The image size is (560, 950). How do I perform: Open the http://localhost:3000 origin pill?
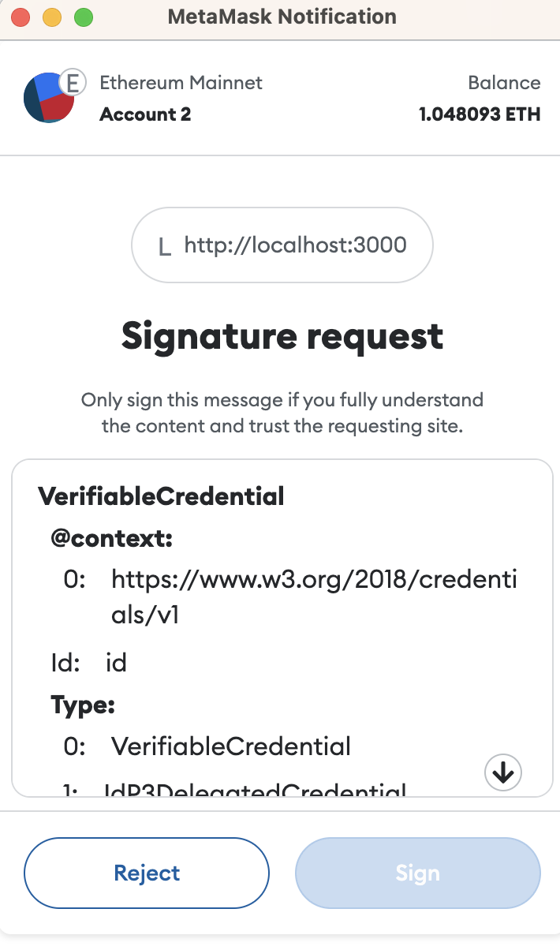[x=282, y=245]
